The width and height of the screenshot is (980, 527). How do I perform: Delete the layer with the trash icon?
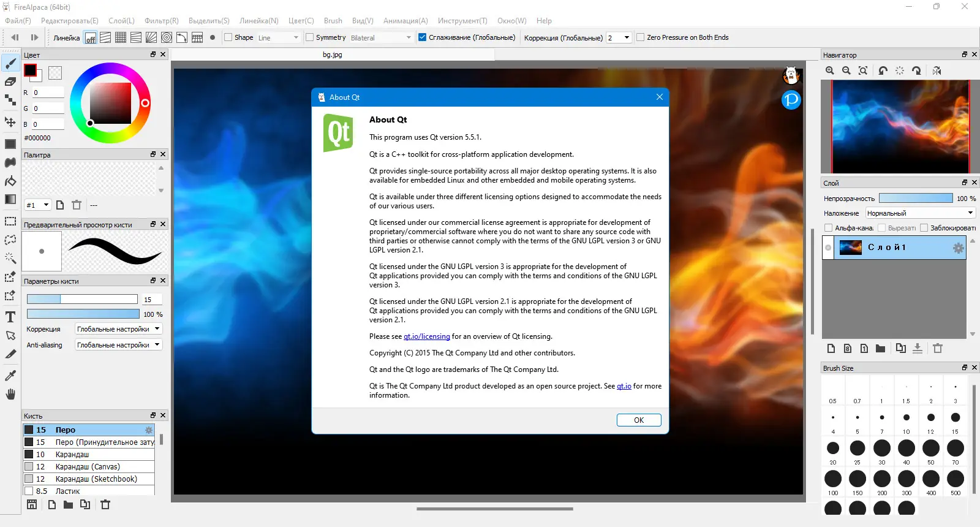click(x=938, y=349)
